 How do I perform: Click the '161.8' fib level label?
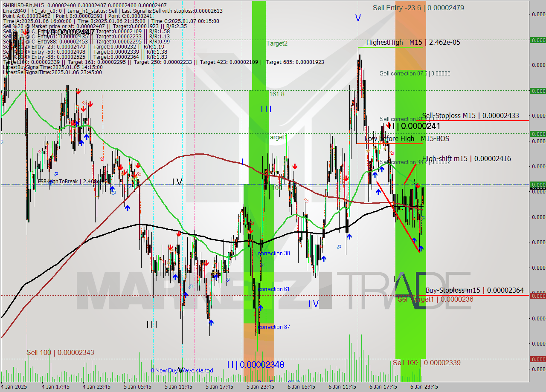point(277,94)
